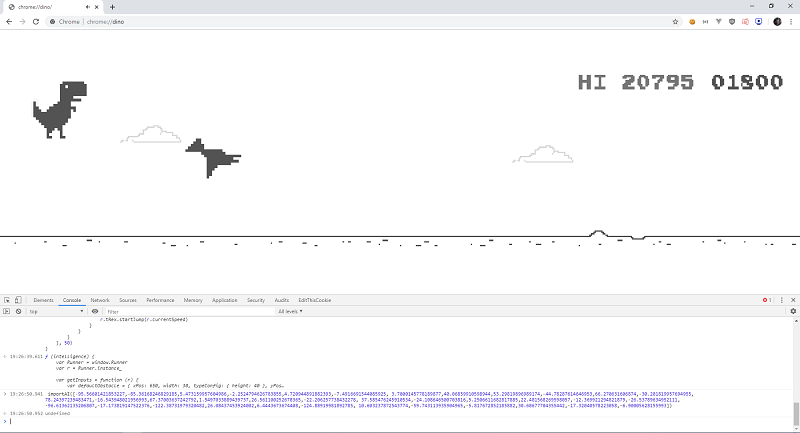Image resolution: width=800 pixels, height=433 pixels.
Task: Open the EditThisCookie tab
Action: (315, 300)
